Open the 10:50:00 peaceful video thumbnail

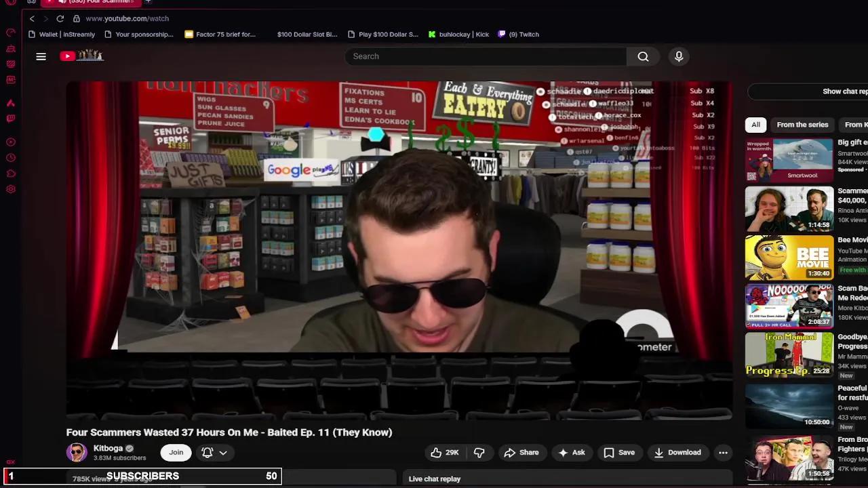click(x=789, y=405)
